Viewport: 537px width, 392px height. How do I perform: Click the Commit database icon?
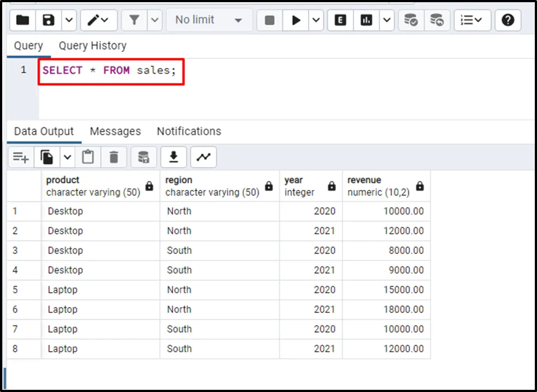411,20
